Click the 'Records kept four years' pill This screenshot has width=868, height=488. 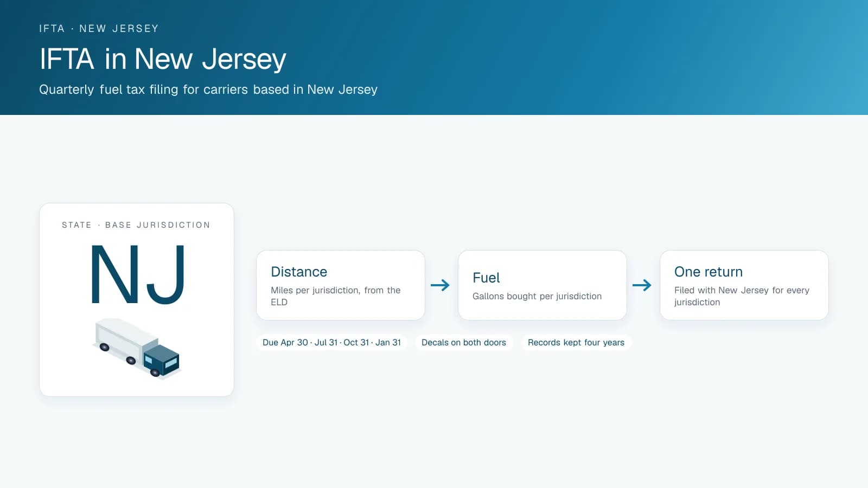pos(576,343)
